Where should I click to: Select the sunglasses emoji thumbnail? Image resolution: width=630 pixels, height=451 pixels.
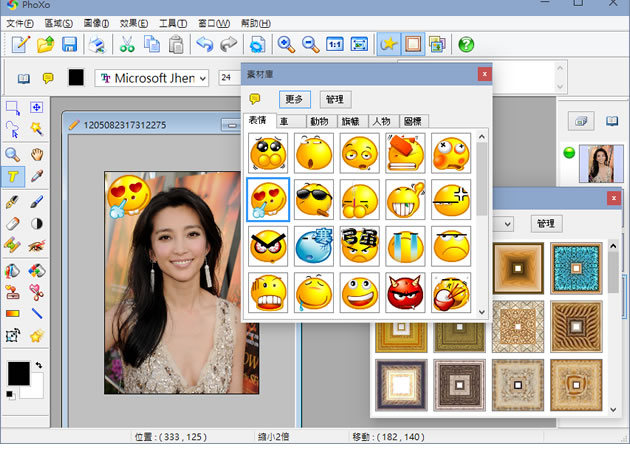coord(313,199)
